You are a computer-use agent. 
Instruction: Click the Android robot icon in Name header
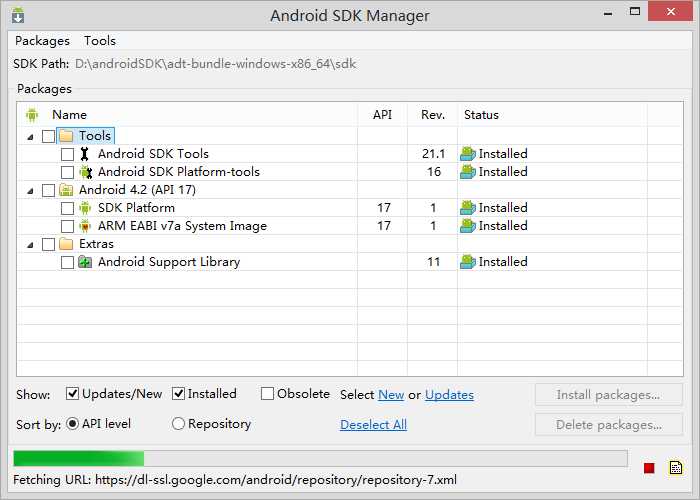[32, 115]
